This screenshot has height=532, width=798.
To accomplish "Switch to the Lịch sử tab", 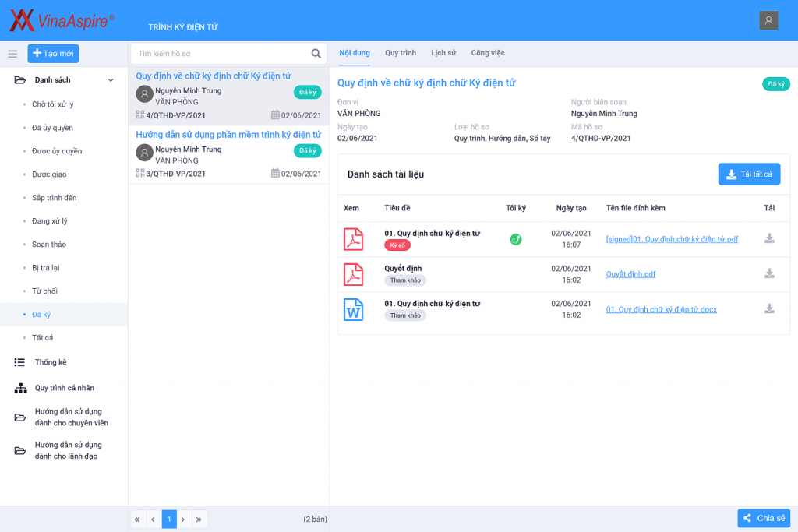I will [443, 53].
